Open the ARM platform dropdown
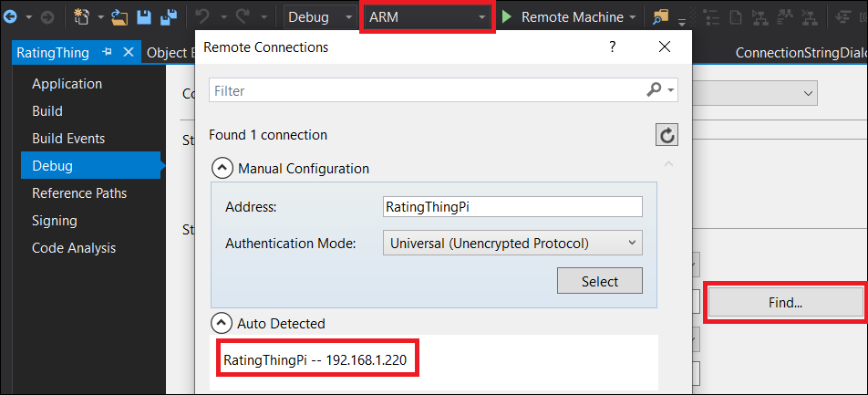The height and width of the screenshot is (395, 868). tap(427, 17)
